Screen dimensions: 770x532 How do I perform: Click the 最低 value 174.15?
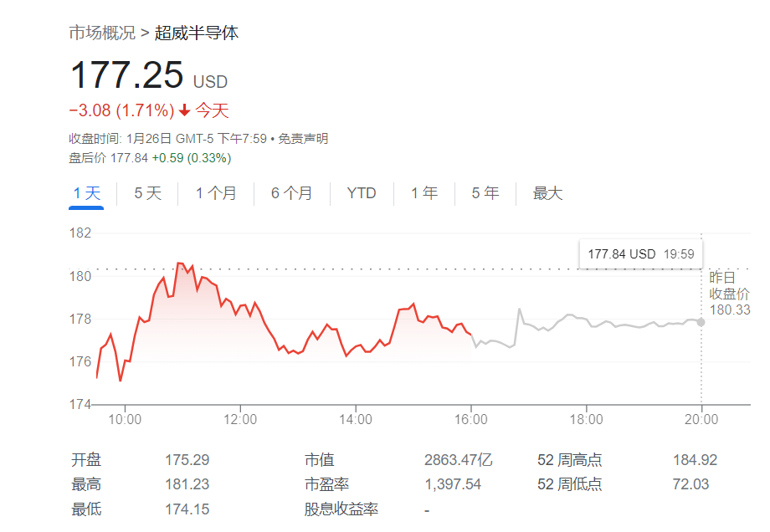(187, 509)
